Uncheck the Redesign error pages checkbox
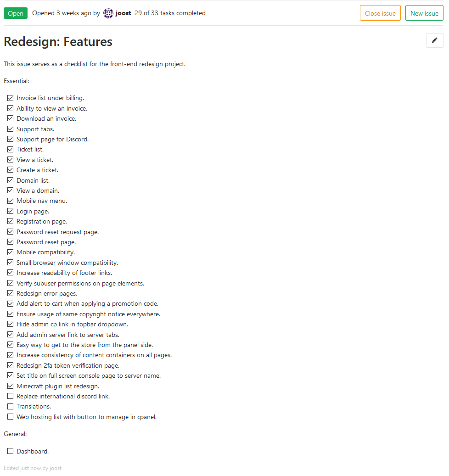The height and width of the screenshot is (476, 449). (11, 293)
